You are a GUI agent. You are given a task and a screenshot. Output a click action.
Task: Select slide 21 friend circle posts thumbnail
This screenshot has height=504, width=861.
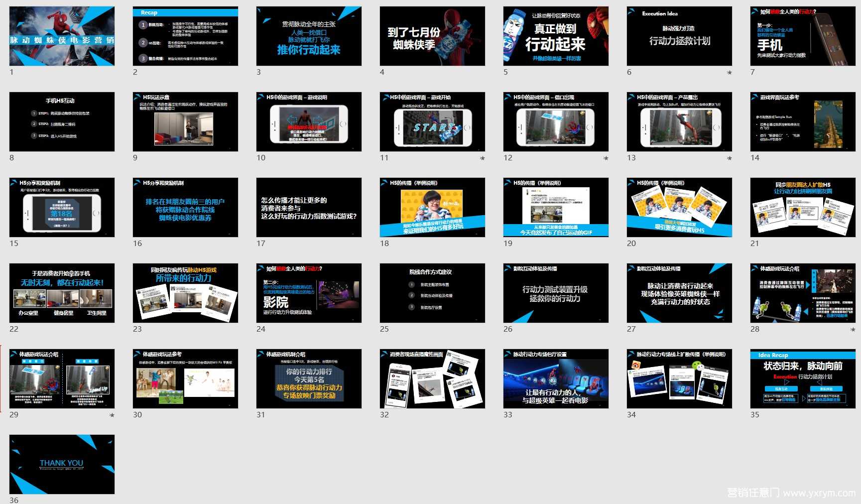tap(803, 207)
